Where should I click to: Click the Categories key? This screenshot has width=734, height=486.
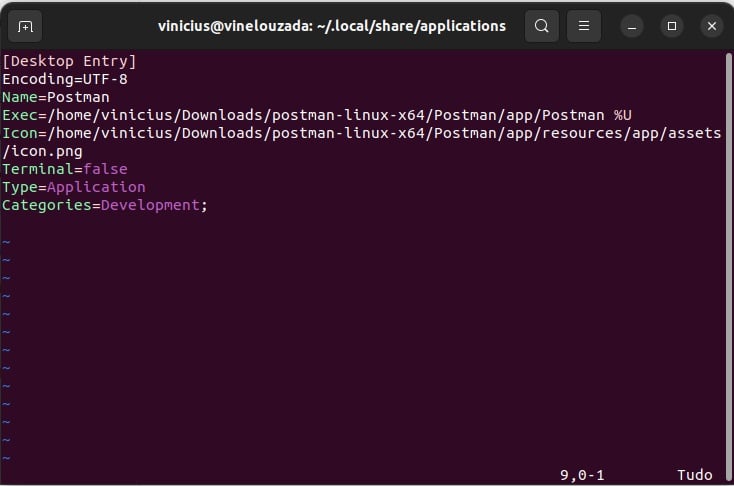coord(47,205)
